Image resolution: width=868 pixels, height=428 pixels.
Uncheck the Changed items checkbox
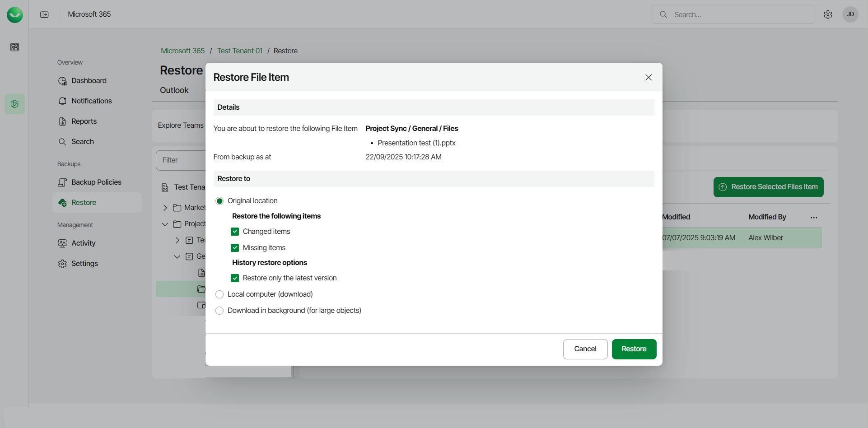[235, 232]
